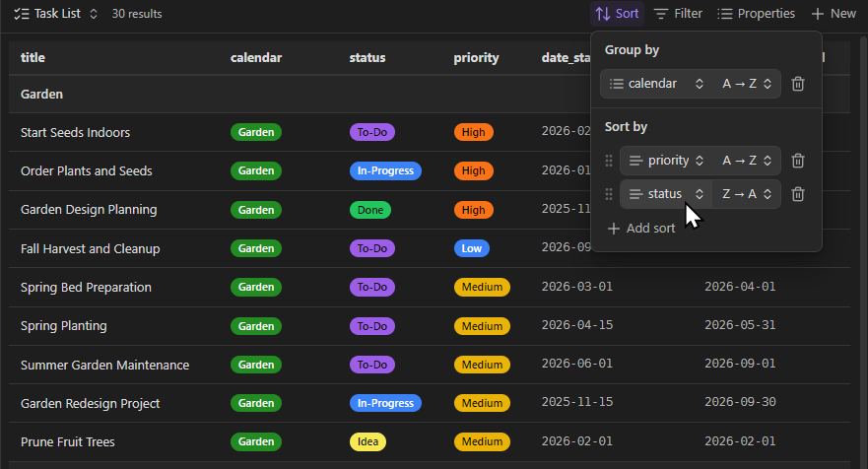Remove the priority sort rule
Viewport: 868px width, 469px height.
click(798, 161)
